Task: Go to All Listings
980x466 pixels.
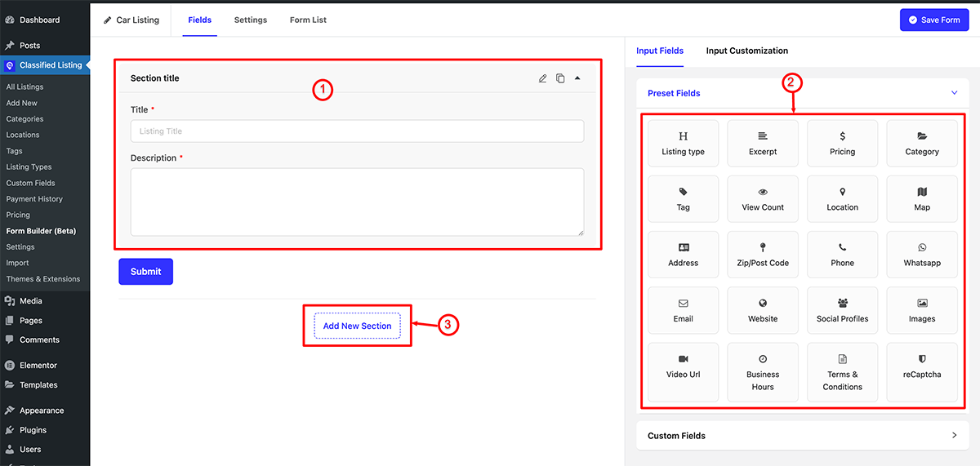Action: coord(25,87)
